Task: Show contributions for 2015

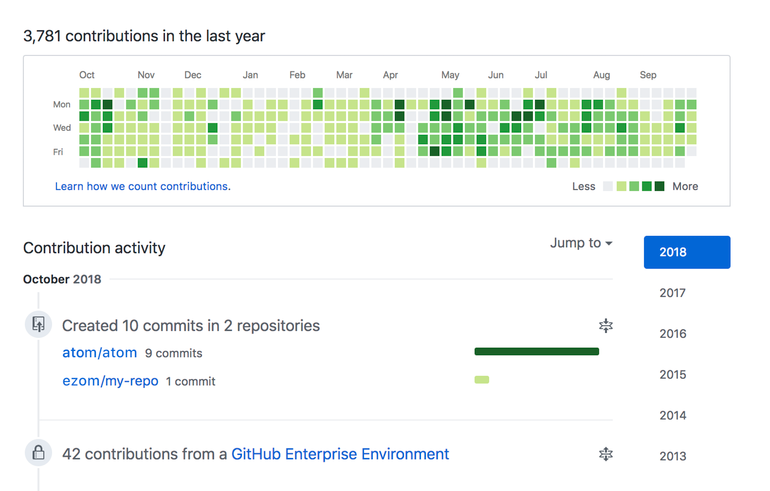Action: [x=673, y=375]
